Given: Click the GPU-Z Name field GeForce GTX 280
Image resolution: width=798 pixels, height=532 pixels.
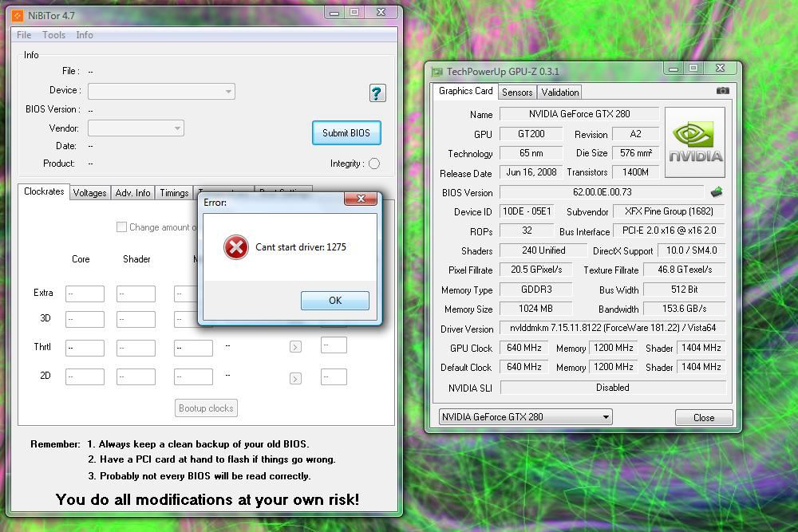Looking at the screenshot, I should pos(579,114).
